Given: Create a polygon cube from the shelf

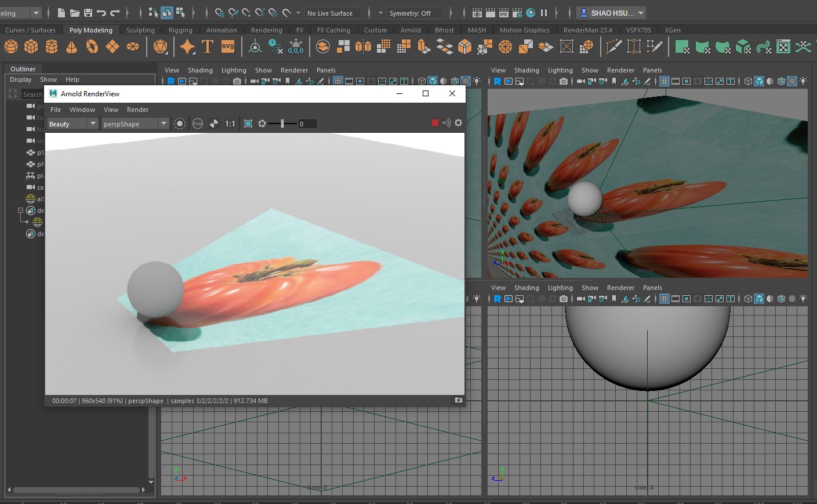Looking at the screenshot, I should 31,46.
